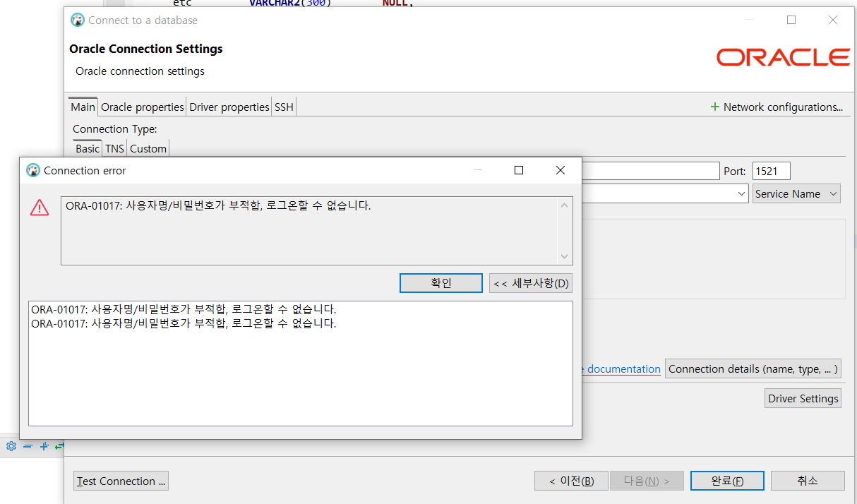Select the Custom connection type tab
Viewport: 857px width, 504px height.
coord(148,148)
